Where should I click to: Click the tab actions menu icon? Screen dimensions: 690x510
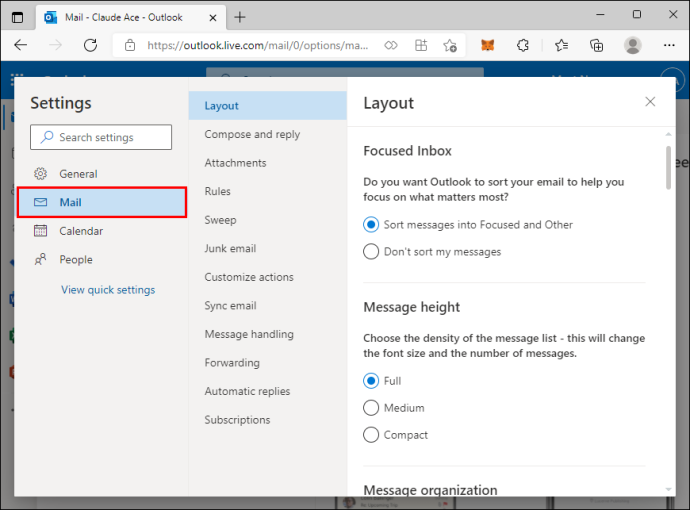(x=18, y=18)
